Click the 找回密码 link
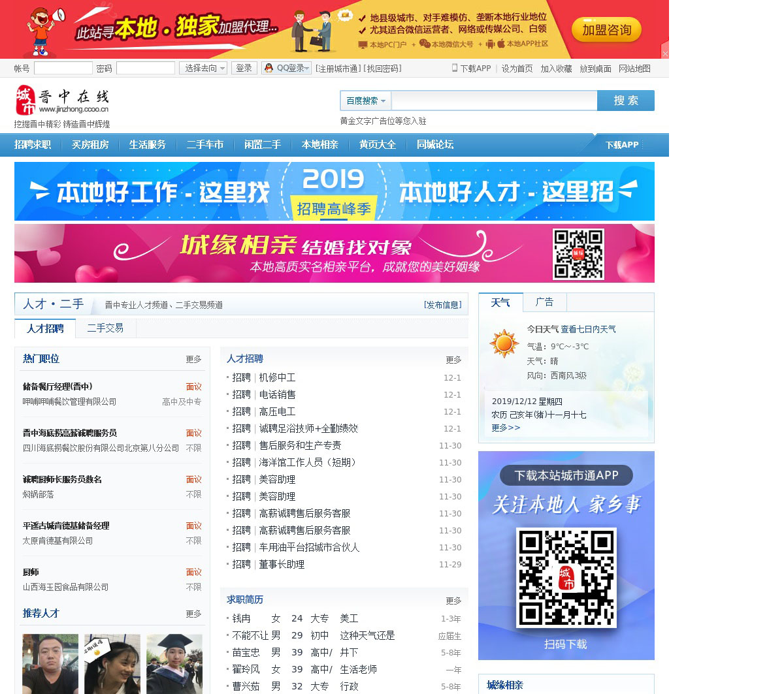This screenshot has height=694, width=784. [383, 69]
